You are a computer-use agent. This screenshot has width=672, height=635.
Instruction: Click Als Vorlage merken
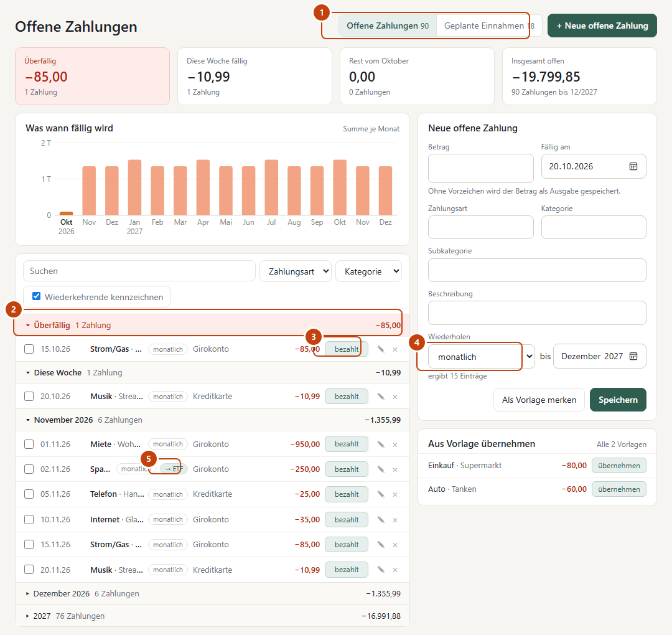pos(539,400)
